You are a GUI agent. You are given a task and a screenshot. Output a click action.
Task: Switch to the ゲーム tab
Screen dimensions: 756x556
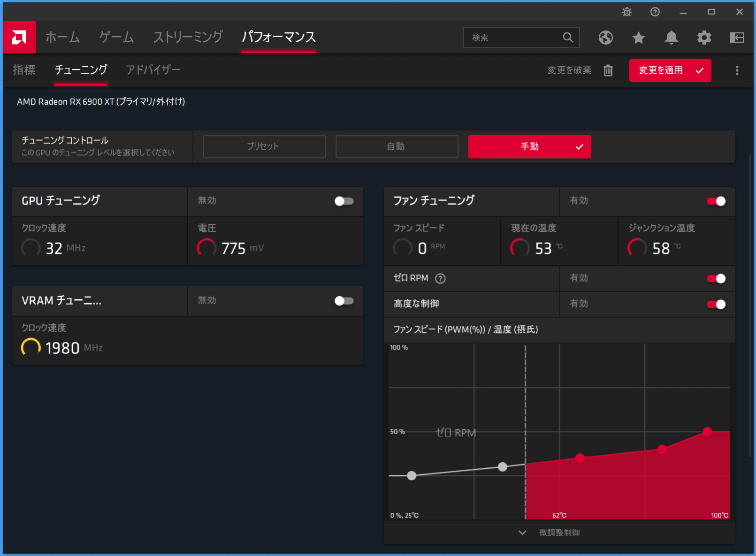click(x=116, y=37)
